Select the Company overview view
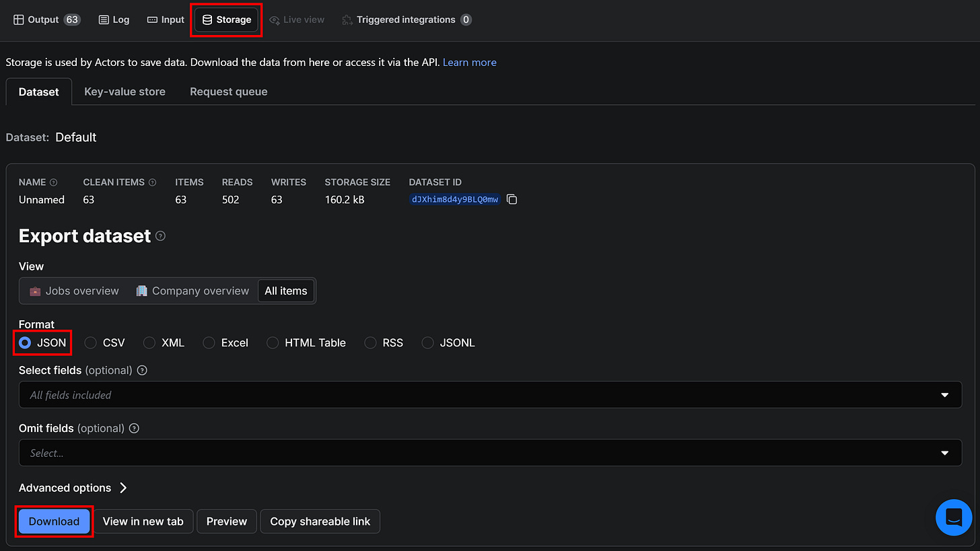Screen dimensions: 980x551 point(193,291)
